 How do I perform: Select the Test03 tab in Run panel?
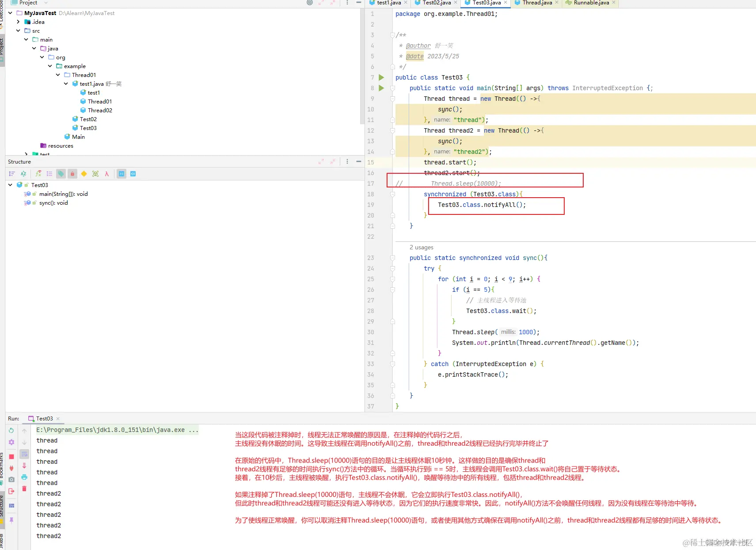click(x=44, y=418)
